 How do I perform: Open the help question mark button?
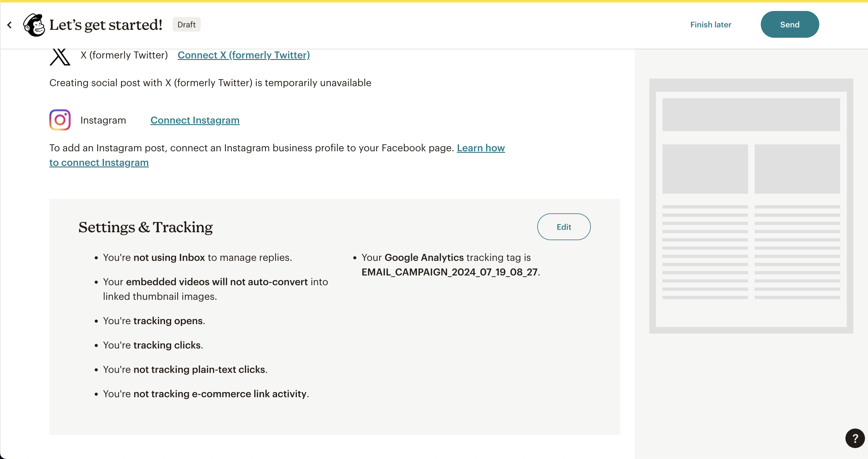[x=855, y=438]
